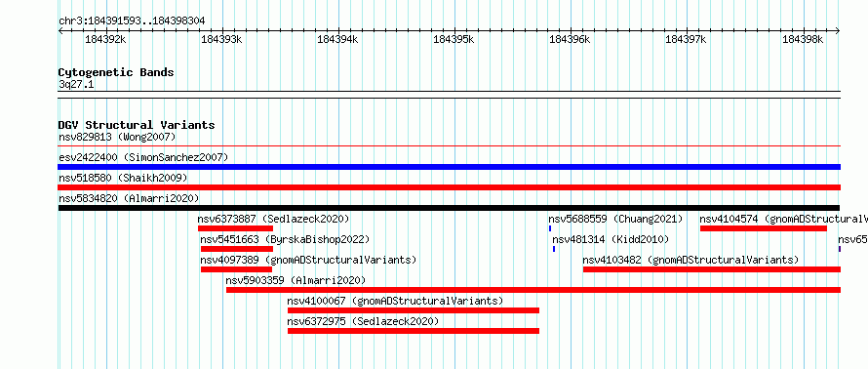The height and width of the screenshot is (369, 868).
Task: Click the 184393k ruler tick label
Action: 221,40
